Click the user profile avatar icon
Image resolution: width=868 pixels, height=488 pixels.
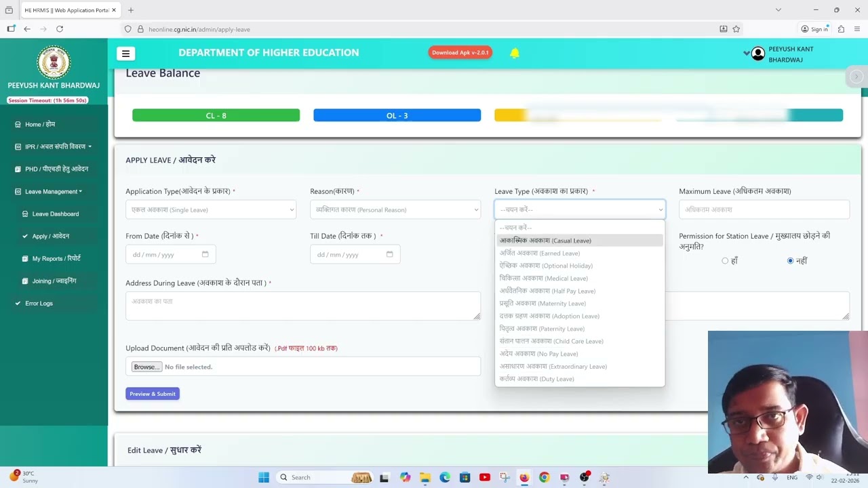pyautogui.click(x=758, y=53)
